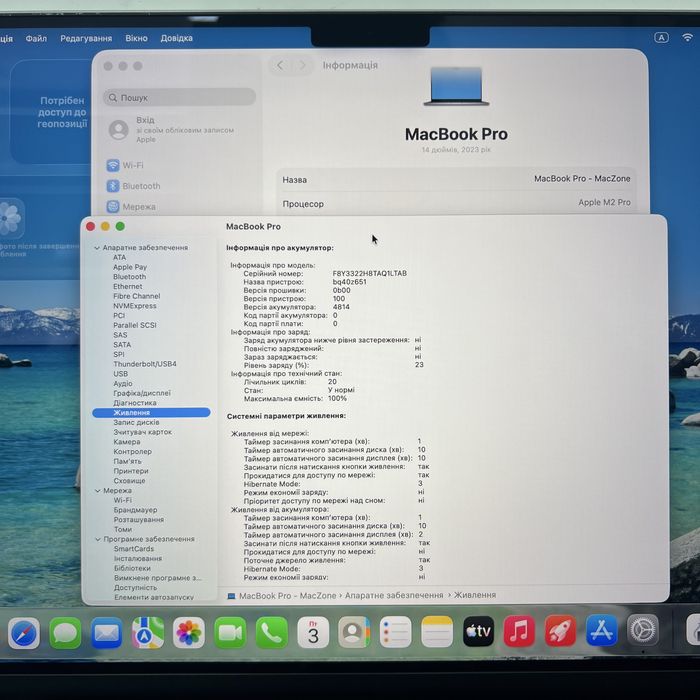
Task: Select Parallel SCSI item
Action: pos(135,325)
